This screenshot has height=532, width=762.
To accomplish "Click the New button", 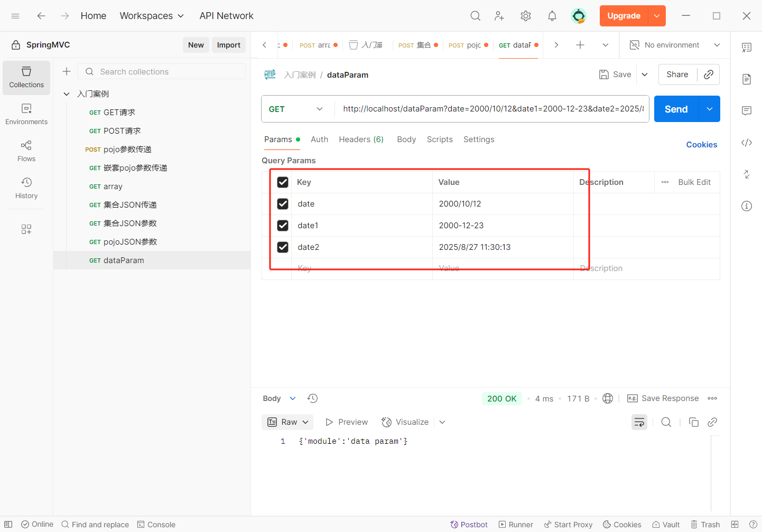I will pos(196,45).
